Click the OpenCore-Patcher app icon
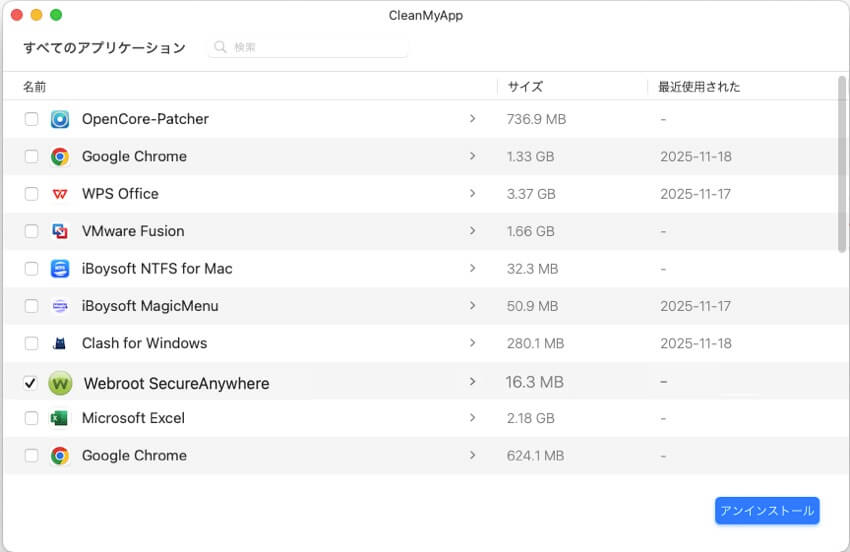The height and width of the screenshot is (552, 850). coord(60,119)
